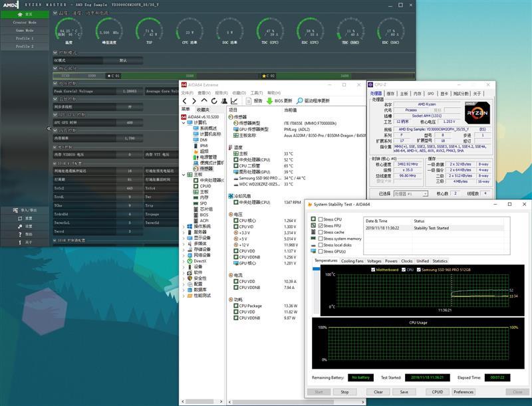Toggle CPU graph legend checkbox
Viewport: 532px width, 406px height.
click(404, 270)
